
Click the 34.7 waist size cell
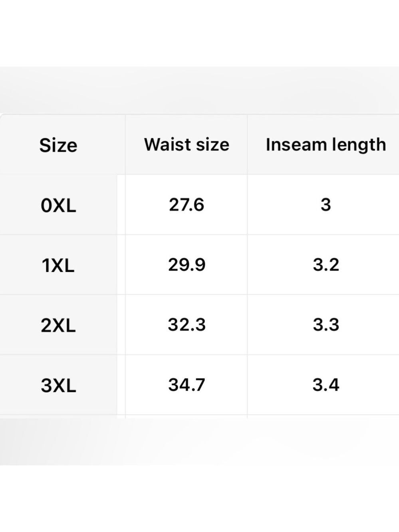187,385
